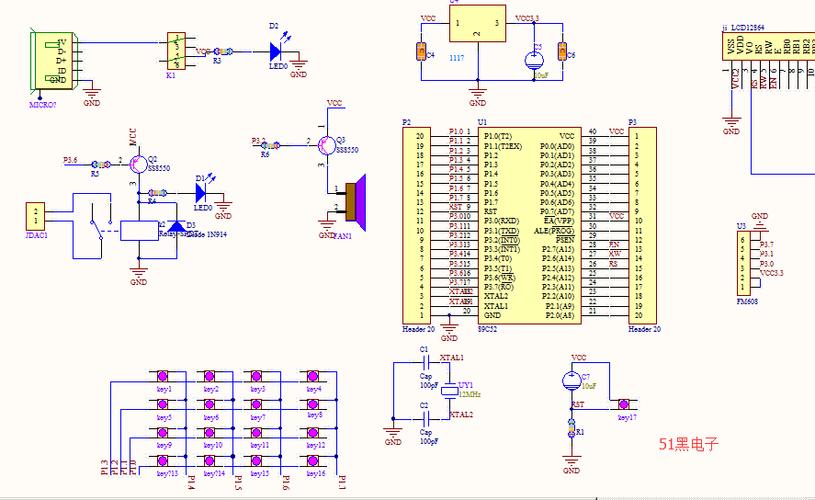This screenshot has width=815, height=500.
Task: Click the K1 power switch symbol
Action: 176,51
